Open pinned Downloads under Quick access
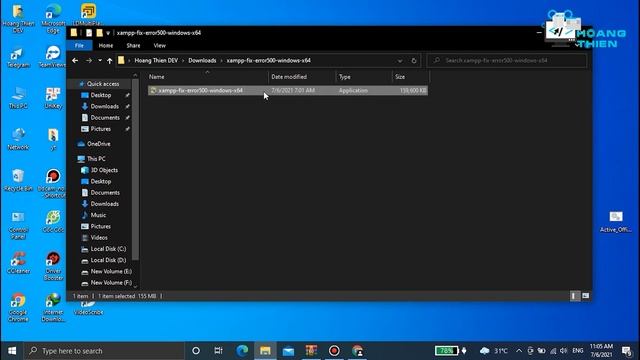The height and width of the screenshot is (360, 640). [104, 106]
